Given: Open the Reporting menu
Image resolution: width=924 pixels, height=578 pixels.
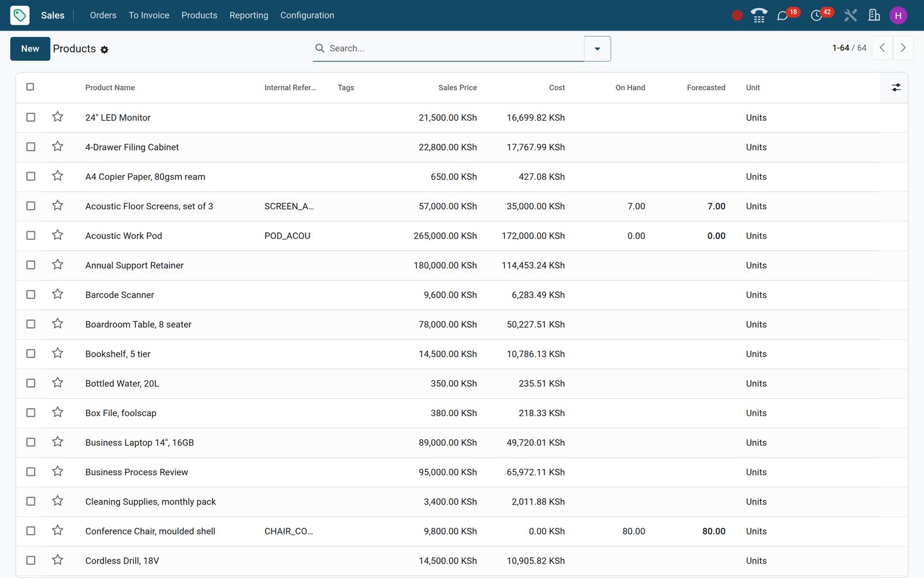Looking at the screenshot, I should point(249,15).
